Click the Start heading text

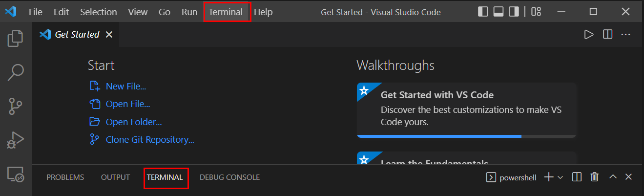101,65
